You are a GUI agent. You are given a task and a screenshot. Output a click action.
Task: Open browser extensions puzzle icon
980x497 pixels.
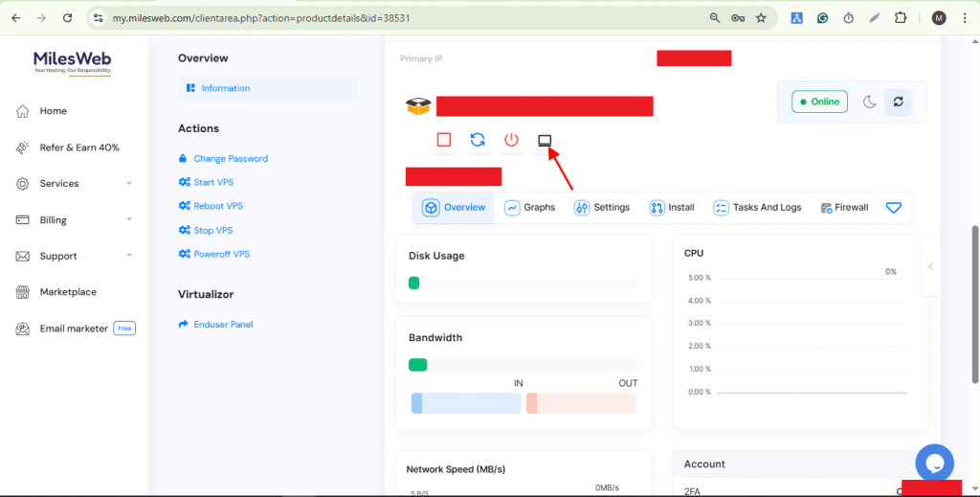coord(901,17)
